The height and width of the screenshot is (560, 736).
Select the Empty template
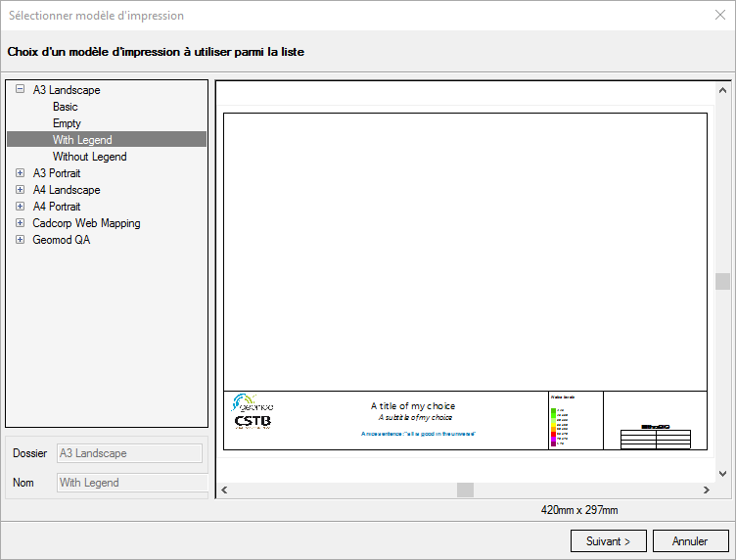click(x=67, y=123)
